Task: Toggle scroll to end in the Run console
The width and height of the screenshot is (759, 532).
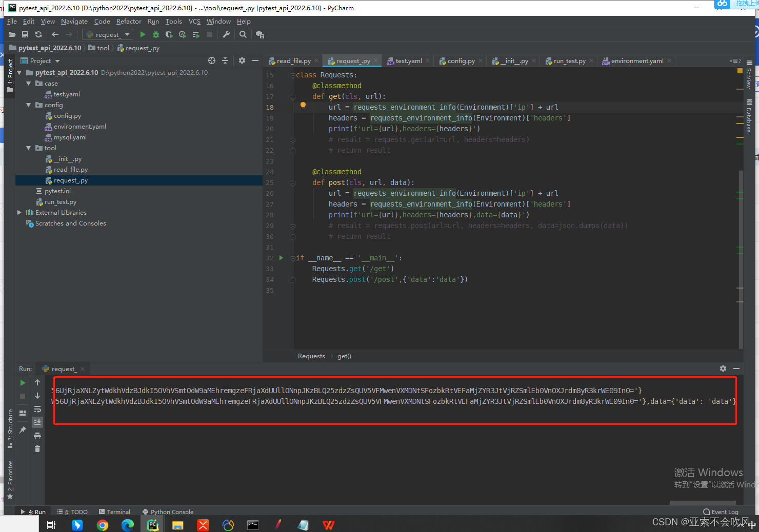Action: (x=37, y=422)
